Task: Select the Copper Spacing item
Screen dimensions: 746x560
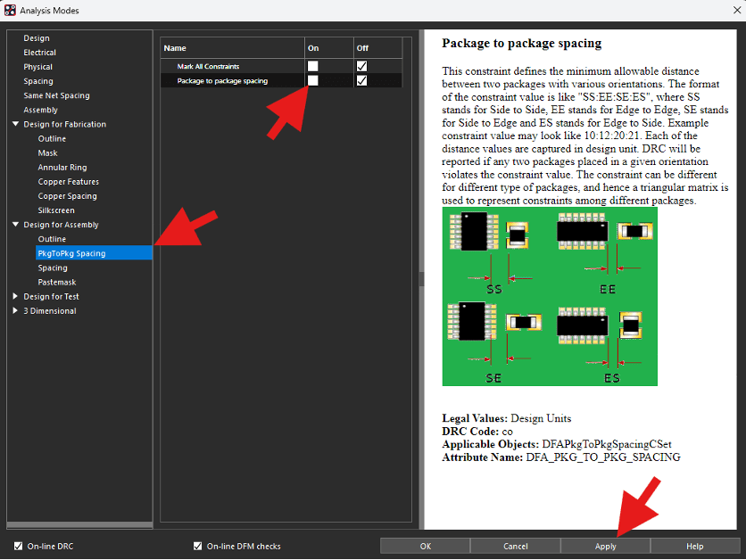Action: click(68, 196)
